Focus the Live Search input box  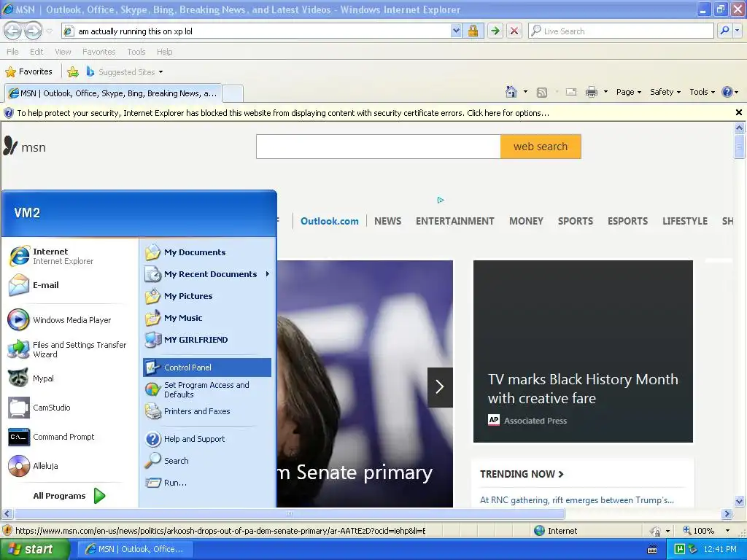(x=621, y=31)
